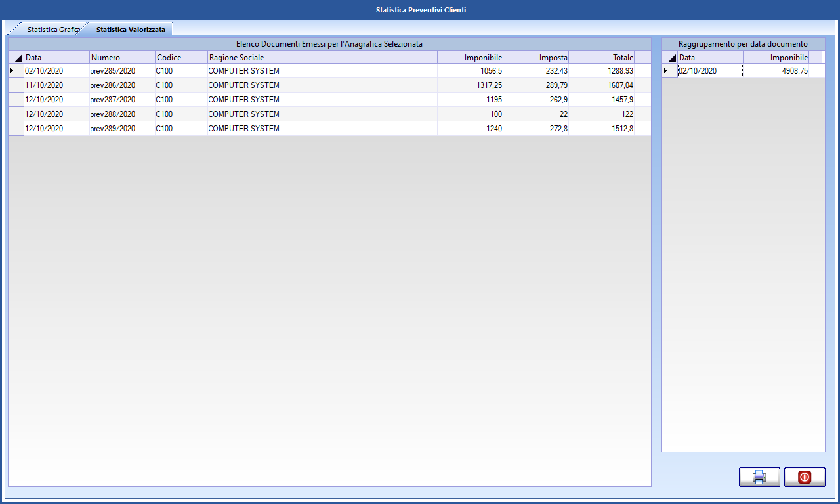The image size is (840, 504).
Task: Click the Codice column header
Action: pyautogui.click(x=182, y=58)
